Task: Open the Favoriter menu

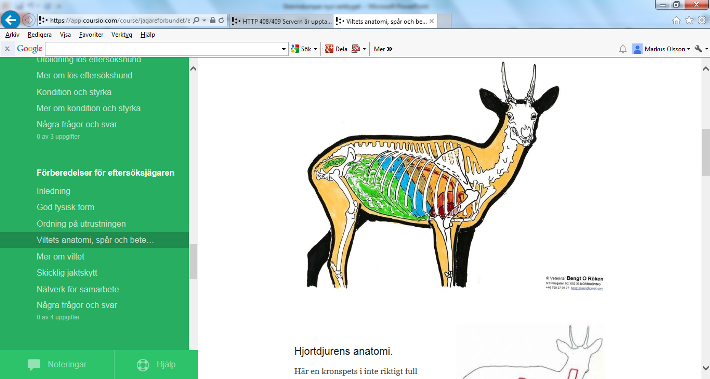Action: coord(91,35)
